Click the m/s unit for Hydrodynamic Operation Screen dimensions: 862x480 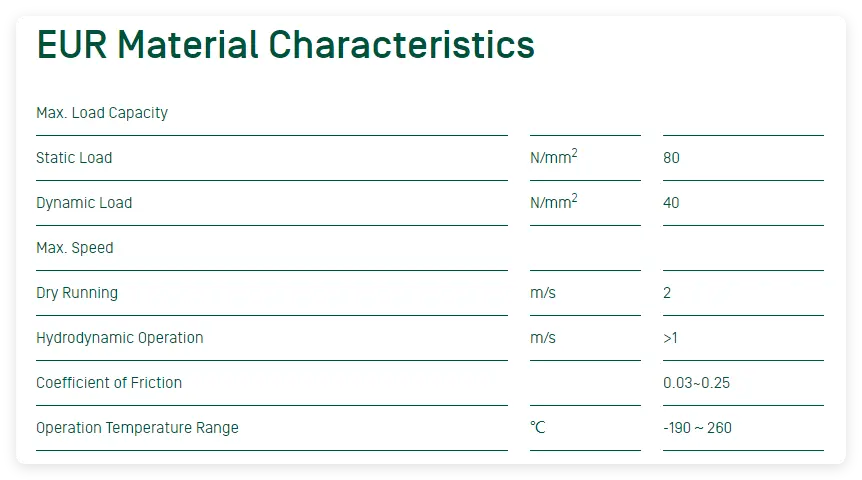[543, 338]
